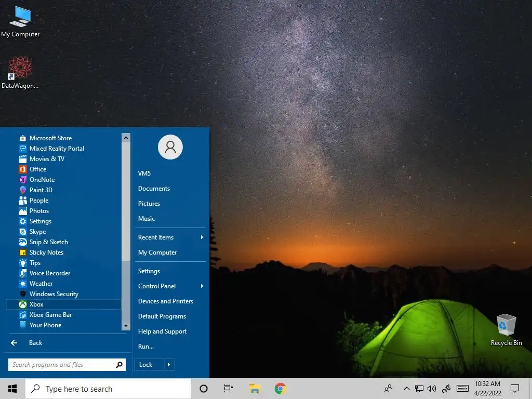
Task: Launch Mixed Reality Portal
Action: pos(63,148)
